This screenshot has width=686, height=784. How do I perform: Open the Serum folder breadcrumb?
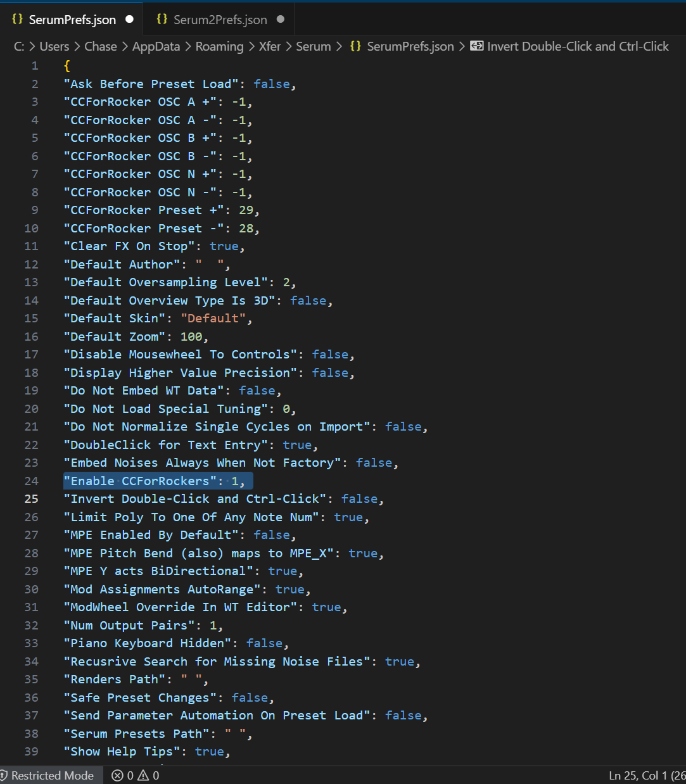pos(314,46)
